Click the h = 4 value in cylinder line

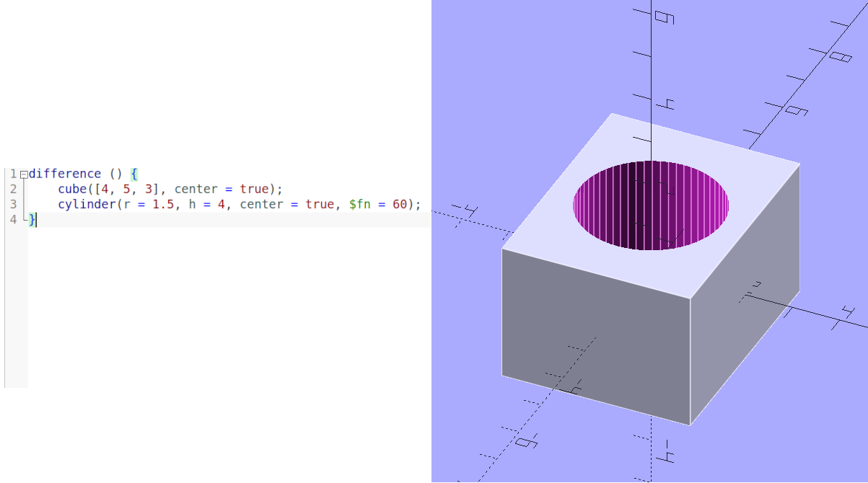pyautogui.click(x=207, y=204)
